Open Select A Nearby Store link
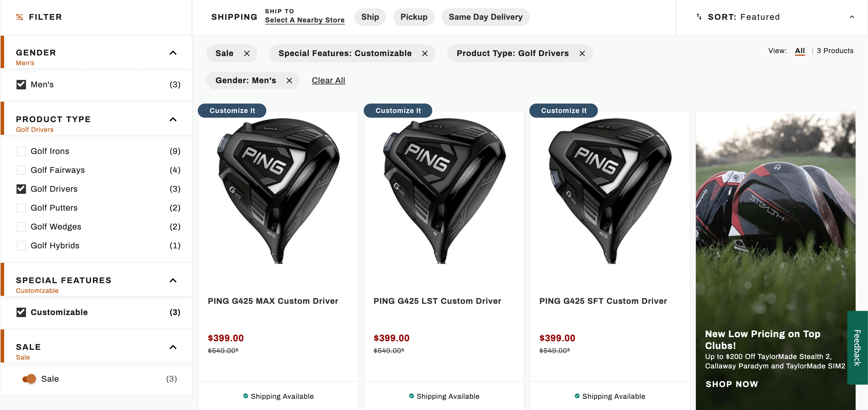868x410 pixels. pyautogui.click(x=305, y=20)
